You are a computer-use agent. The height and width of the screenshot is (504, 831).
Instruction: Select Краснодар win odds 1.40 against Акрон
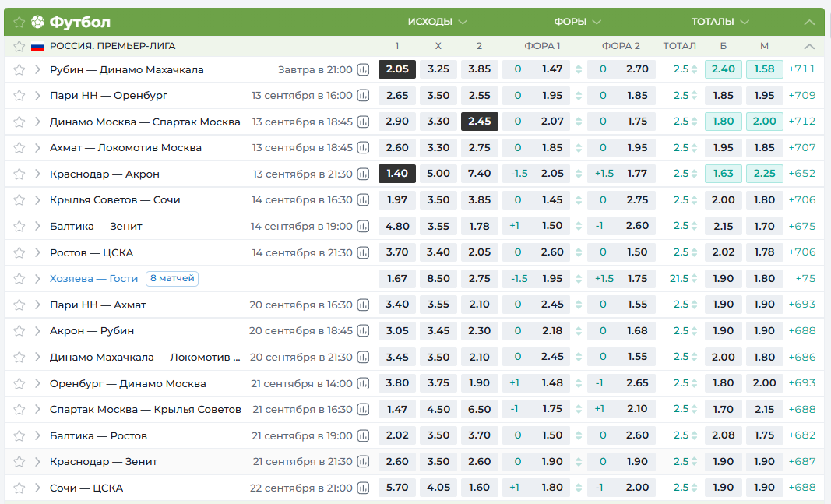point(397,173)
